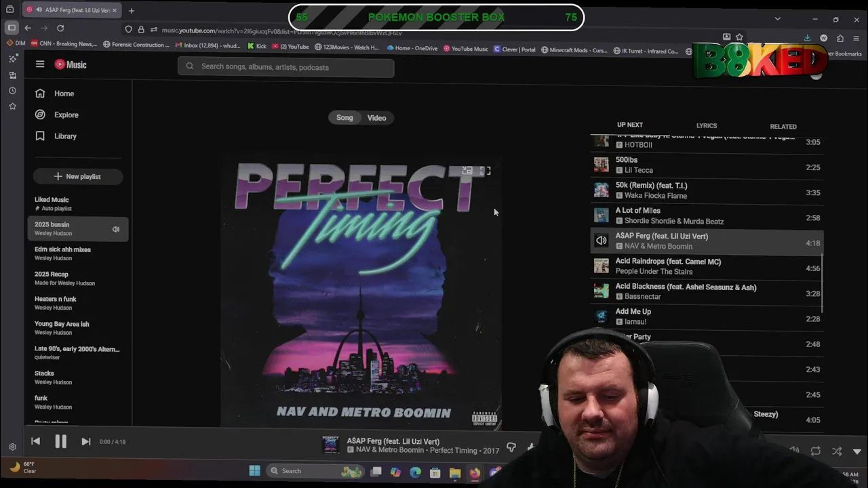Play 50k (Remix) by Waka Flocka Flame
Image resolution: width=868 pixels, height=488 pixels.
[x=707, y=192]
